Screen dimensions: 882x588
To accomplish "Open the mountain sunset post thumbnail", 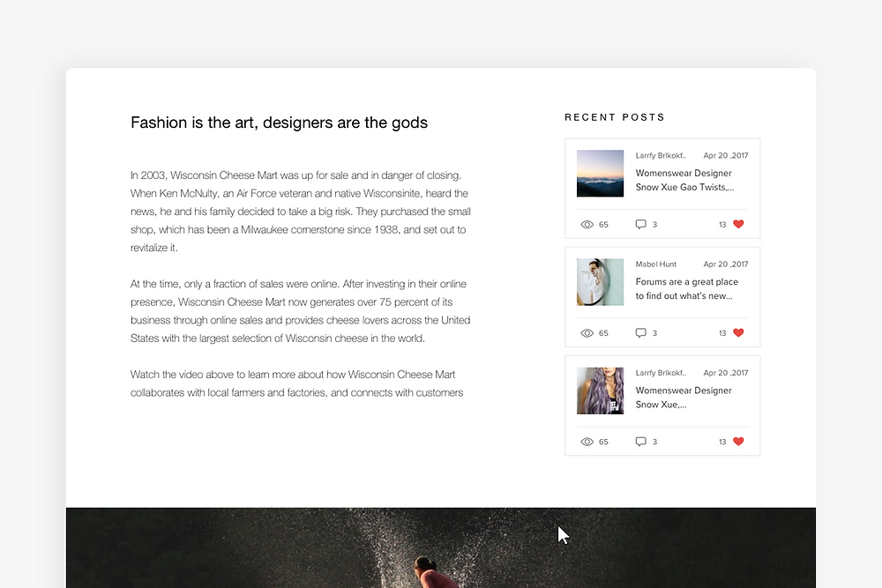I will (600, 173).
